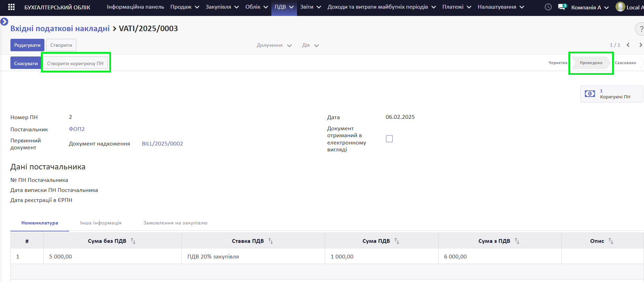Click Створити коригуючу ПН button
This screenshot has width=644, height=282.
[x=75, y=63]
